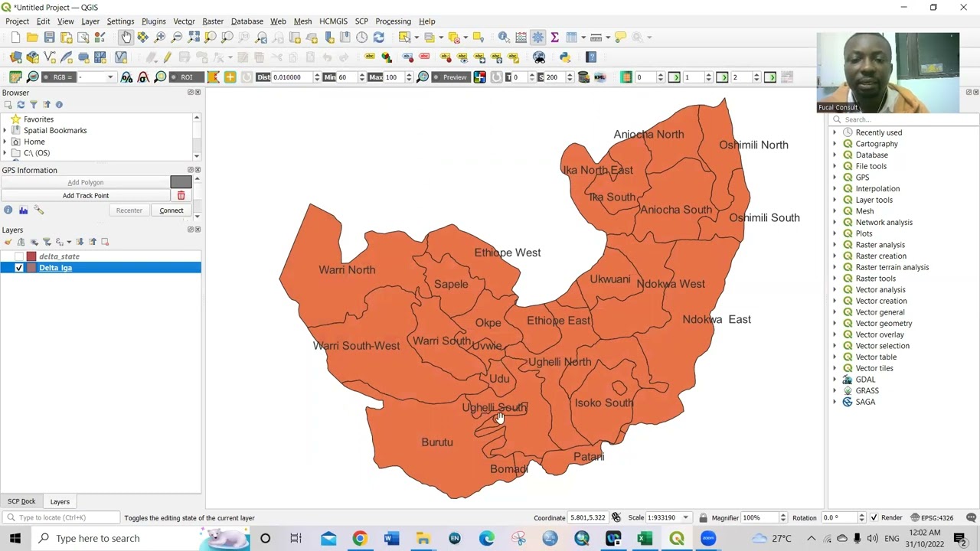Click the delta_state layer red symbol swatch

point(31,256)
